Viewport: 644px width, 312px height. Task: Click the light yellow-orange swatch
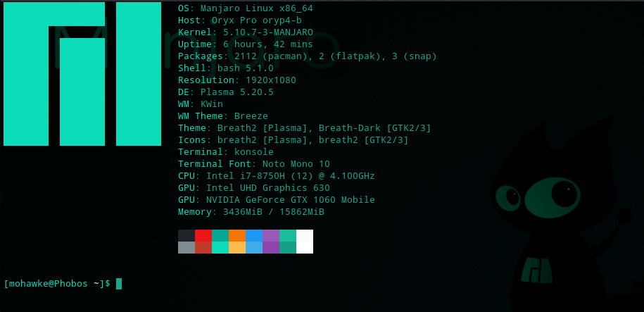237,247
